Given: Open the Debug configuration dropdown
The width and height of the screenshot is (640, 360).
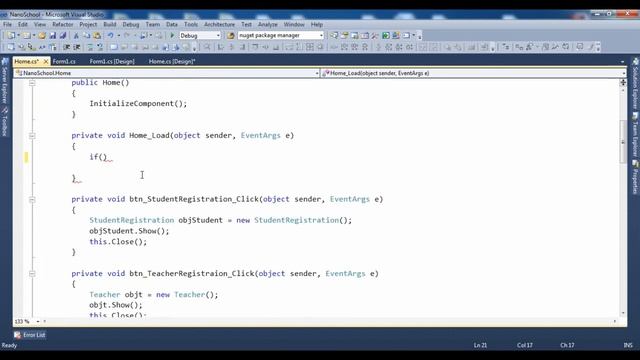Looking at the screenshot, I should coord(218,36).
